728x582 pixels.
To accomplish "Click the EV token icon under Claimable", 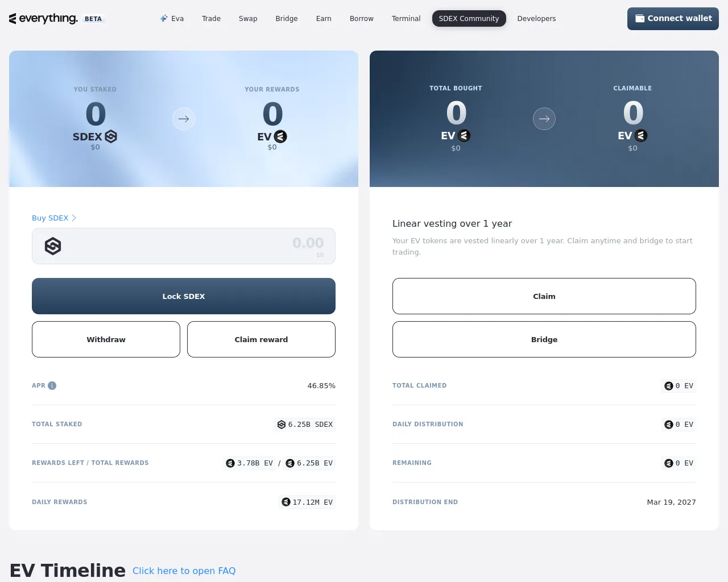I will (x=641, y=135).
